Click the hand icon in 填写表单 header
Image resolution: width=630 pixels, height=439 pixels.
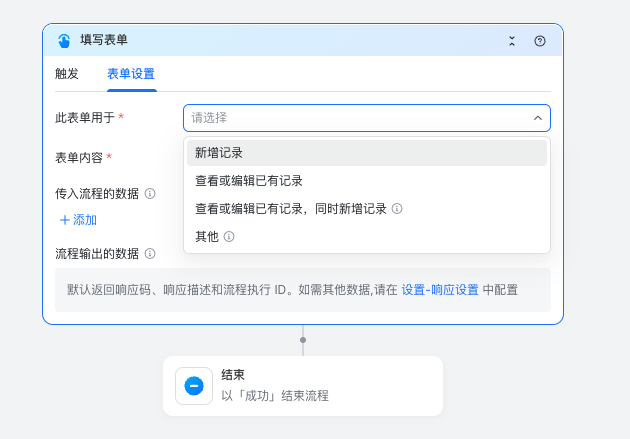[65, 41]
